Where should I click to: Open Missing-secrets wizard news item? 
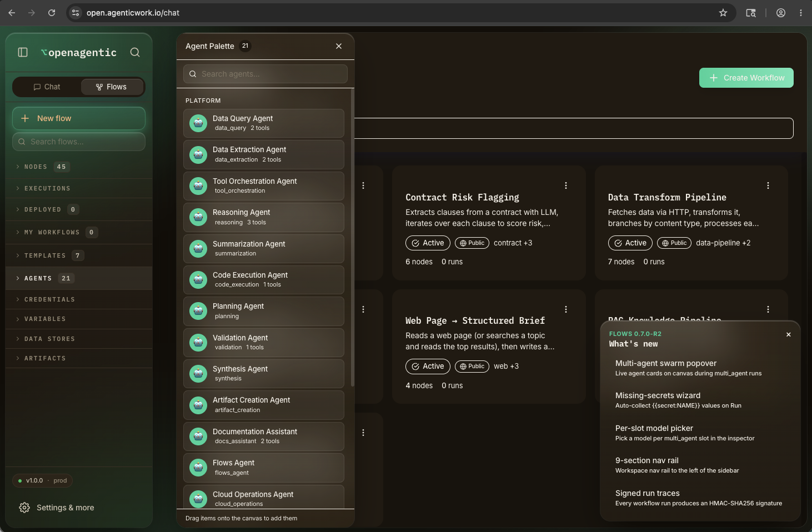700,400
